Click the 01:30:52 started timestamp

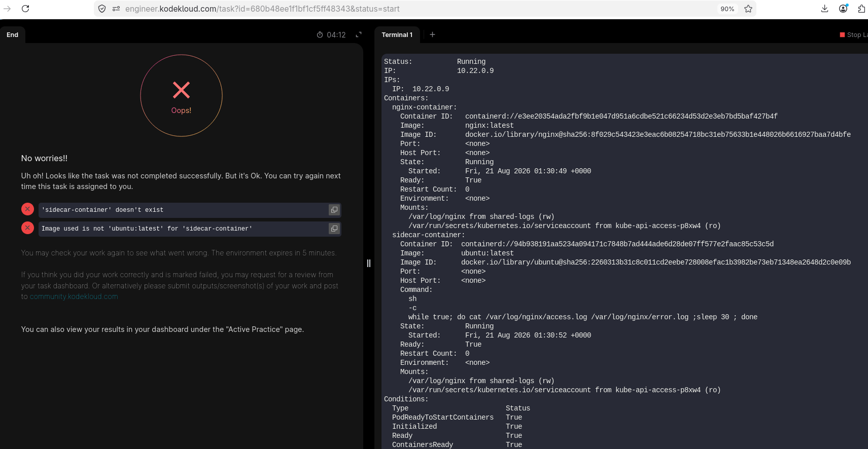coord(528,335)
